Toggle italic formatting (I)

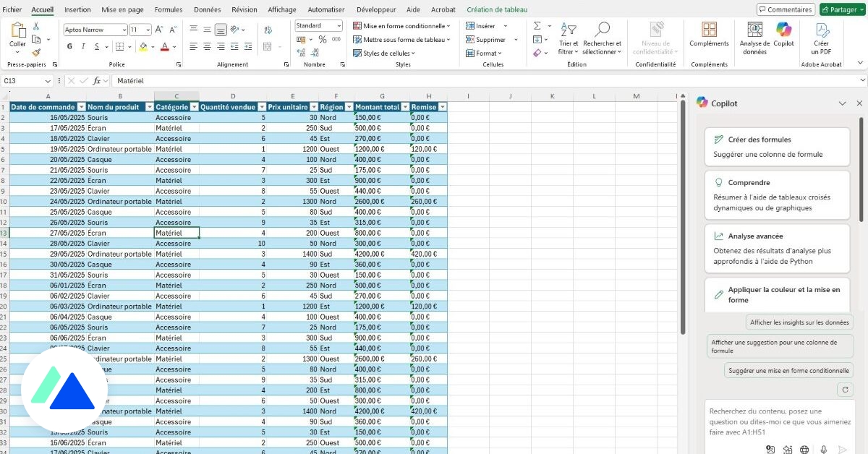pos(83,46)
